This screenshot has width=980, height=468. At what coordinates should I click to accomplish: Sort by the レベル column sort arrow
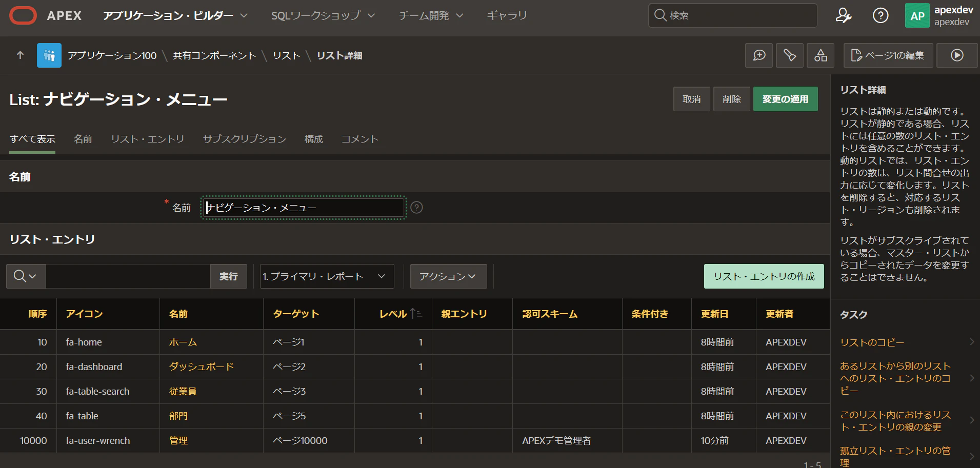(416, 314)
